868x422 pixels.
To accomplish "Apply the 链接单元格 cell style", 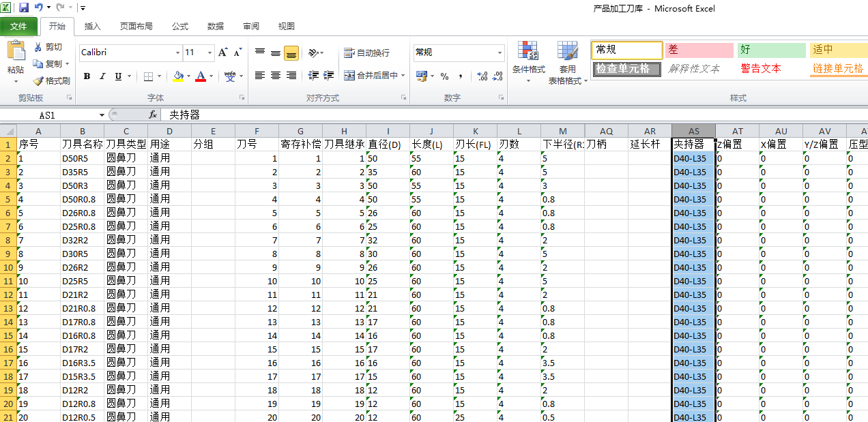I will click(x=839, y=69).
